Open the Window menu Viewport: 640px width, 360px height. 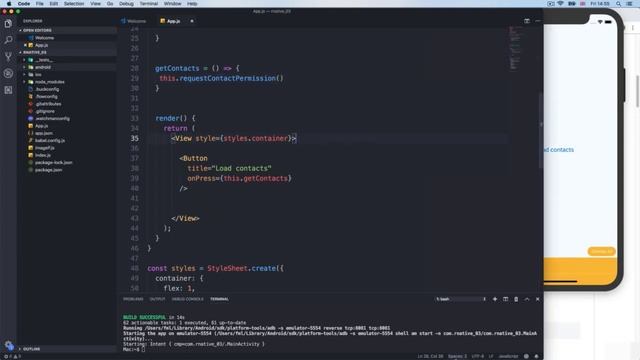click(x=172, y=4)
